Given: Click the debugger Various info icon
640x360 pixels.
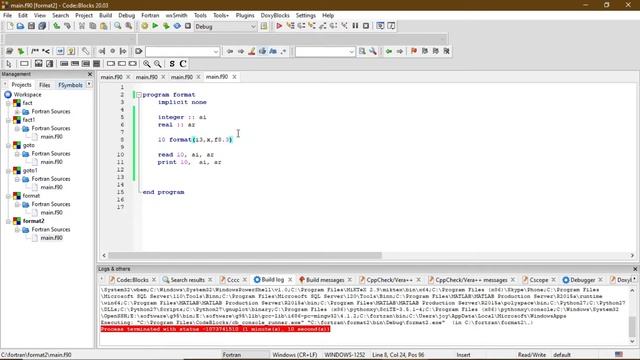Looking at the screenshot, I should pos(391,26).
